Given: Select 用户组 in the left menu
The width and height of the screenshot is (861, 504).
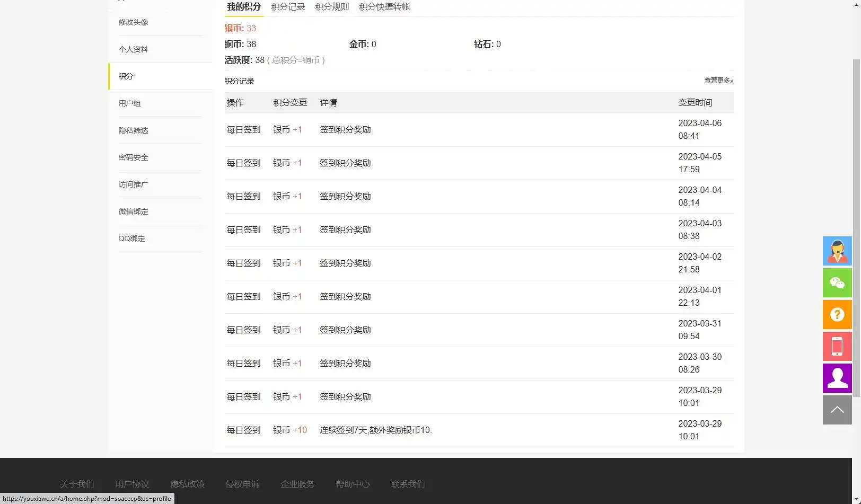Looking at the screenshot, I should pos(130,103).
